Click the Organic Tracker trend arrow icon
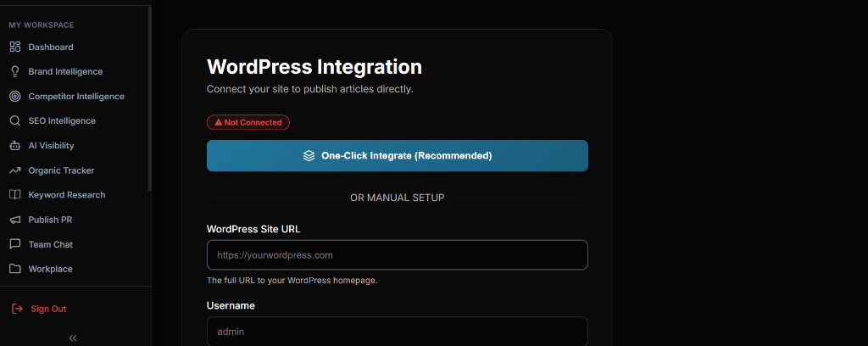Screen dimensions: 868x346 [15, 170]
